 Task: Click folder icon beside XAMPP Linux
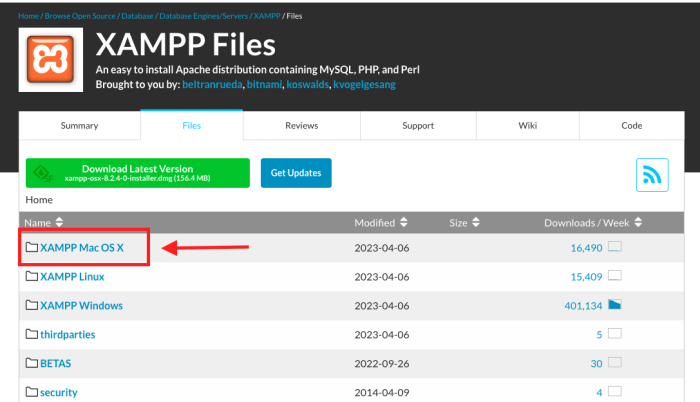(32, 276)
